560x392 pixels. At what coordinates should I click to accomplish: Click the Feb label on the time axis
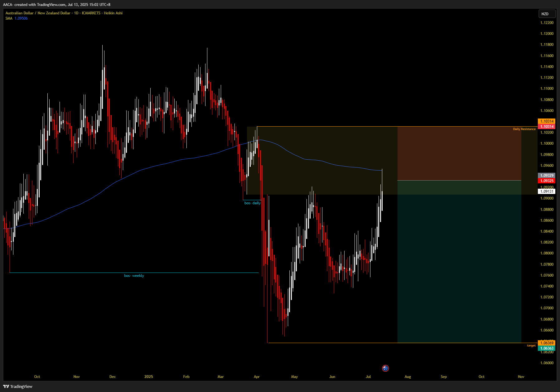coord(186,377)
